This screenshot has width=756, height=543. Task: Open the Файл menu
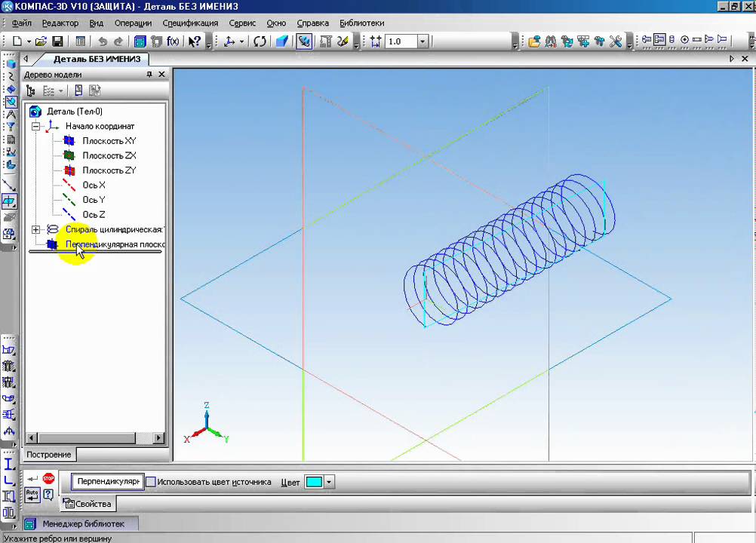pyautogui.click(x=22, y=23)
